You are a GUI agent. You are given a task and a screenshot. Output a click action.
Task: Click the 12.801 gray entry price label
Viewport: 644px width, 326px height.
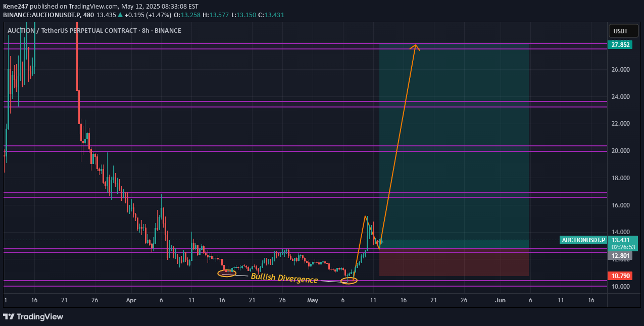pos(620,256)
